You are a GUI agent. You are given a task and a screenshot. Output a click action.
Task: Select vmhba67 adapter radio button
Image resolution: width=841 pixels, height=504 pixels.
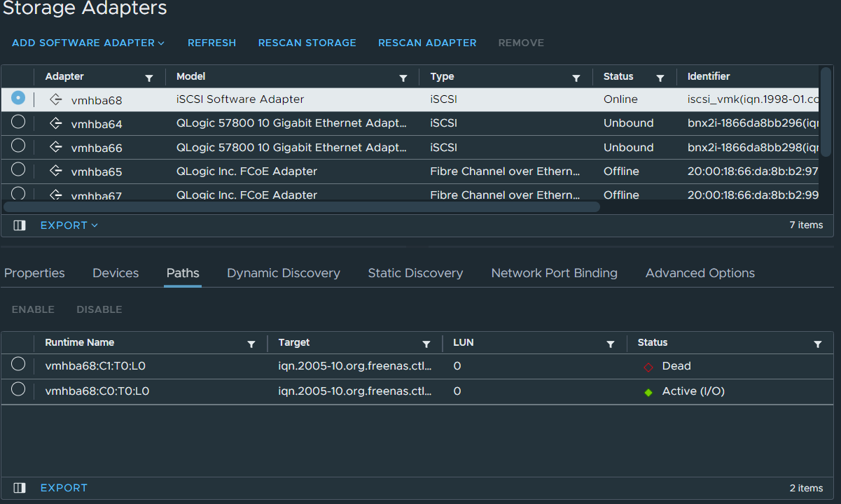tap(18, 192)
